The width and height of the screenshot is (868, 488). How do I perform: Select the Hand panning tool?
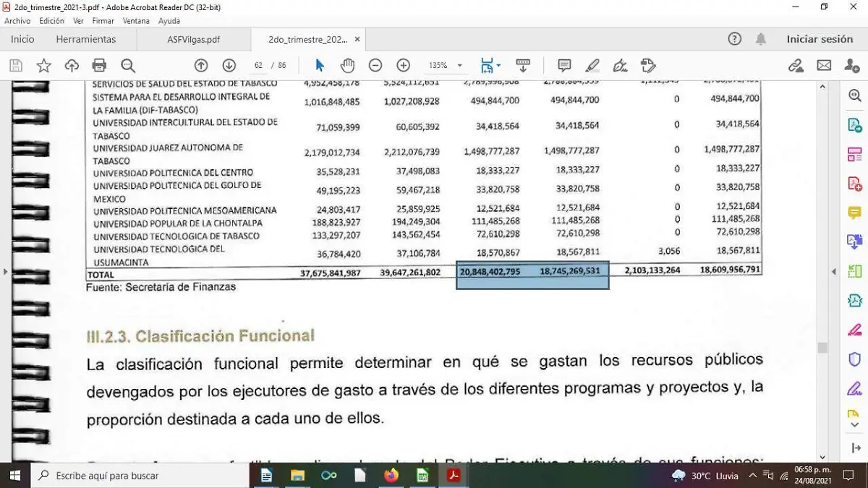pos(347,65)
